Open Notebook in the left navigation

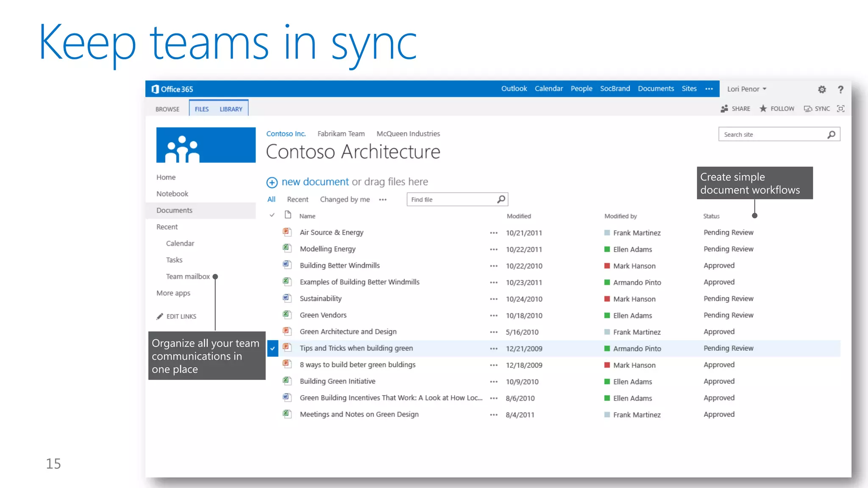tap(172, 194)
